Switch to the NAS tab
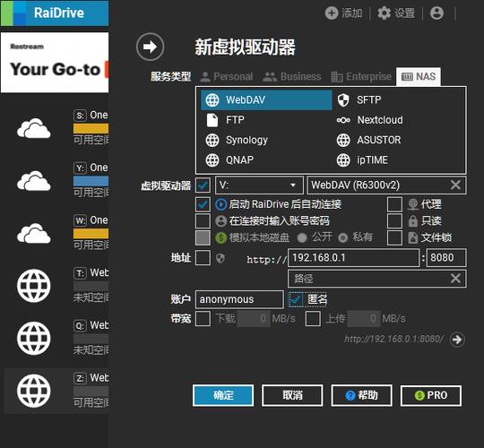Viewport: 484px width, 448px height. coord(419,76)
